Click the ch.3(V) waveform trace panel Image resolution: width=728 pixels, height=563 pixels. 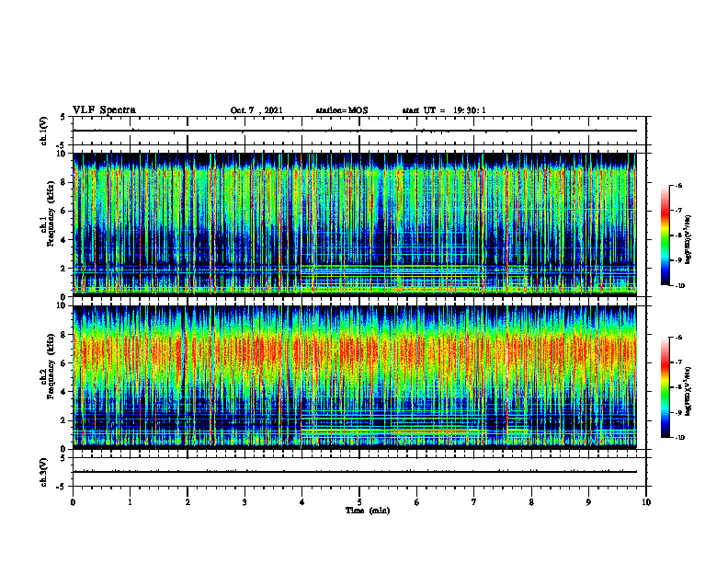tap(359, 472)
